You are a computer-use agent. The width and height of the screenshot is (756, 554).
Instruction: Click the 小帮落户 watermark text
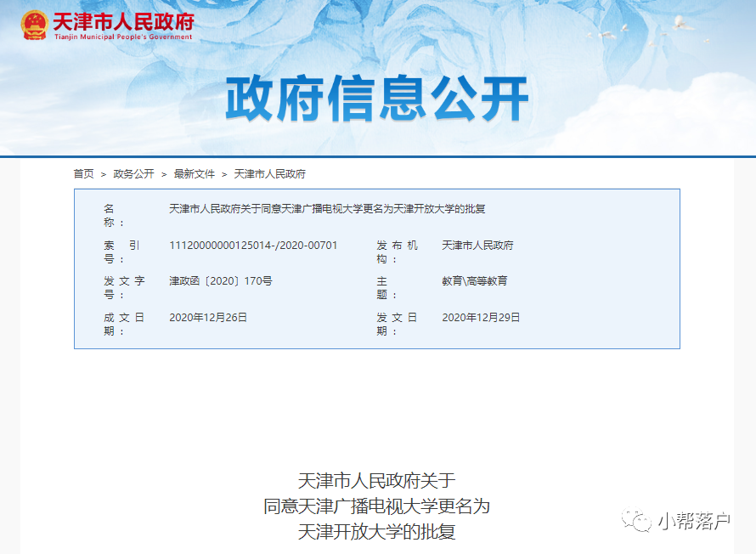(x=693, y=522)
